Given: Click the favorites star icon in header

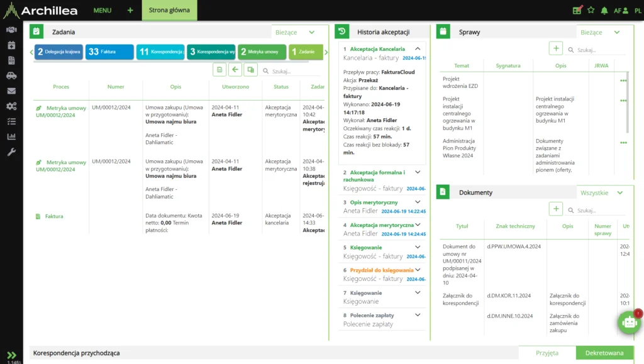Looking at the screenshot, I should (591, 11).
